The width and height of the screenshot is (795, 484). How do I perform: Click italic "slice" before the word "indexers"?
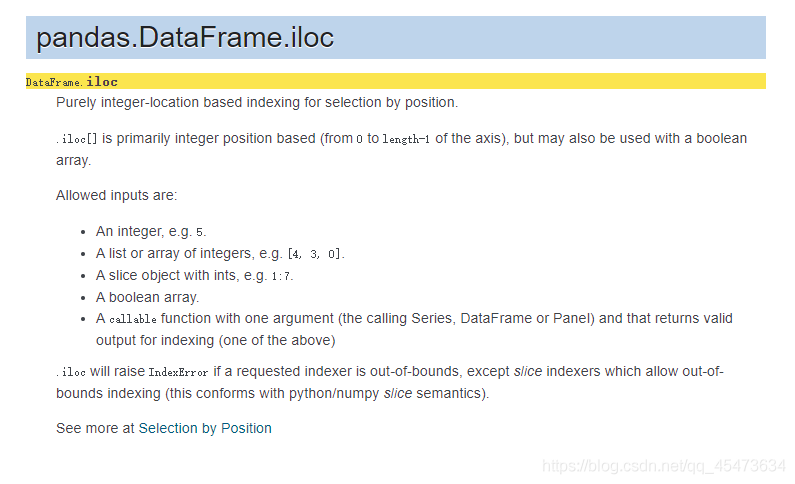(530, 372)
